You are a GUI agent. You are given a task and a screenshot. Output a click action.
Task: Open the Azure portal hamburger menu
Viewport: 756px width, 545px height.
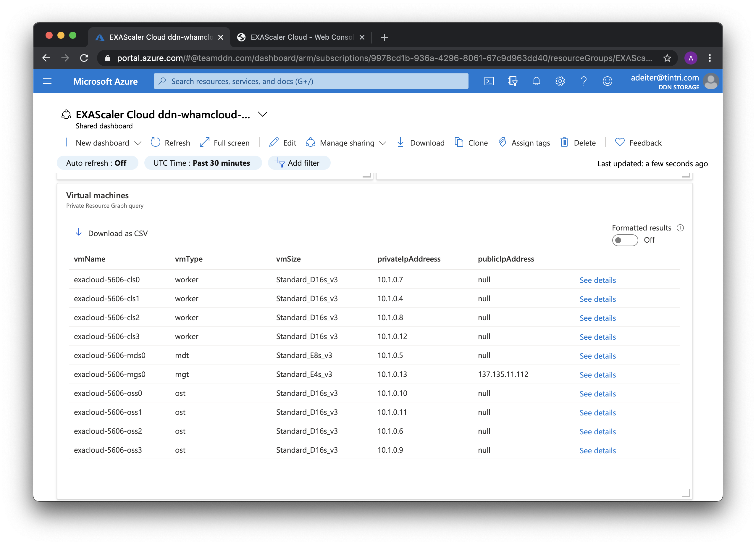(x=47, y=81)
